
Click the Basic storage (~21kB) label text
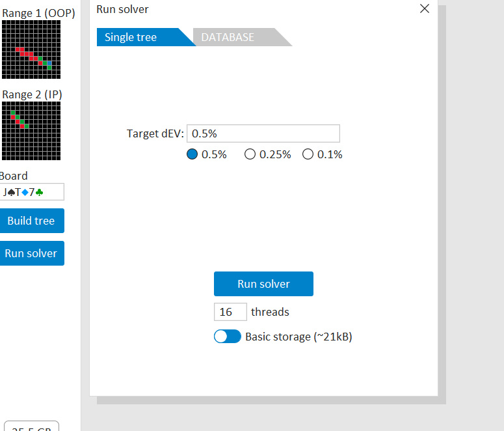tap(298, 337)
